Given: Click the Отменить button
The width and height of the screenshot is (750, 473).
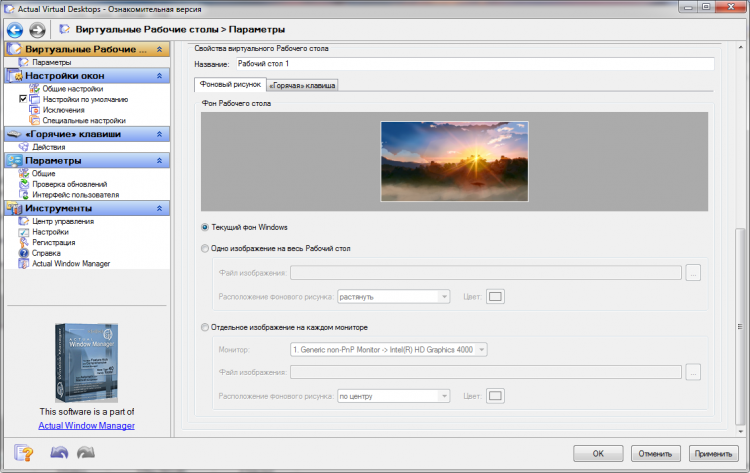Looking at the screenshot, I should click(x=655, y=453).
